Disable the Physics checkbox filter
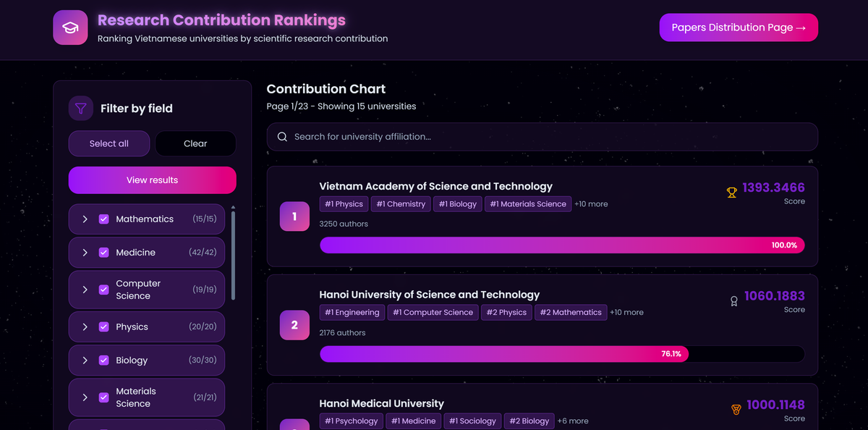The width and height of the screenshot is (868, 430). pyautogui.click(x=103, y=327)
